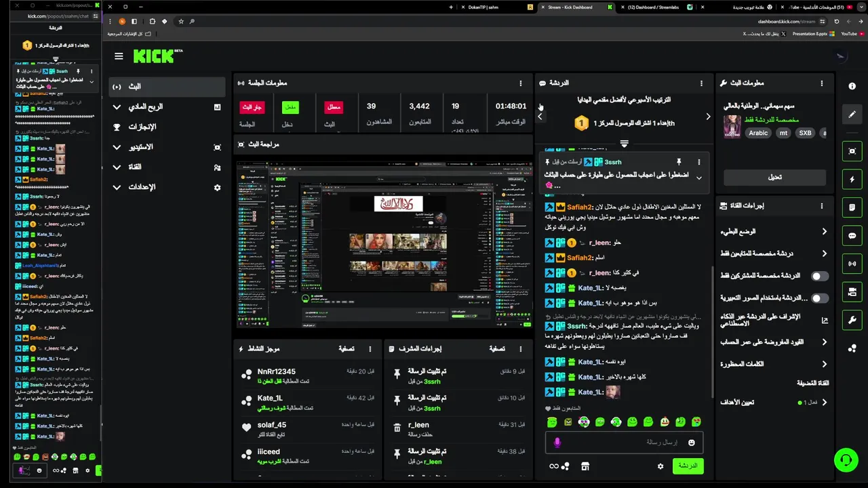Open تصفية filter in إجراءات المشرف

(x=497, y=349)
